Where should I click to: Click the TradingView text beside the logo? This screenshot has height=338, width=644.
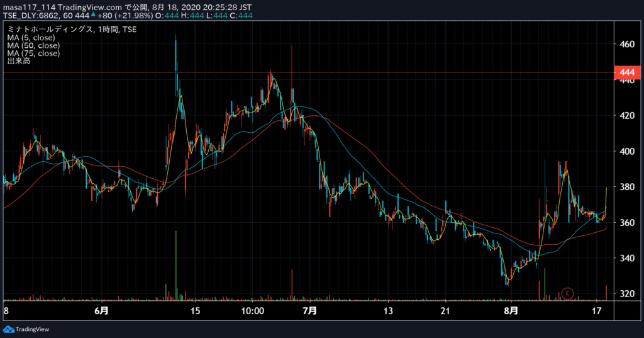pos(33,329)
